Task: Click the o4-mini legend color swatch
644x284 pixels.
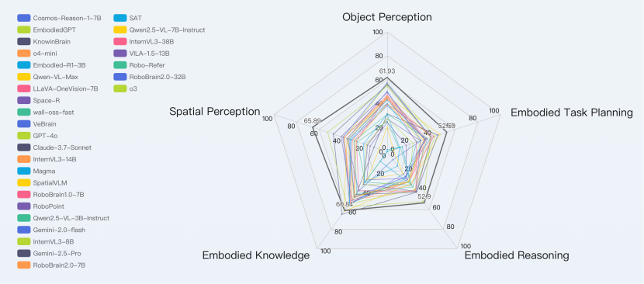Action: [24, 54]
